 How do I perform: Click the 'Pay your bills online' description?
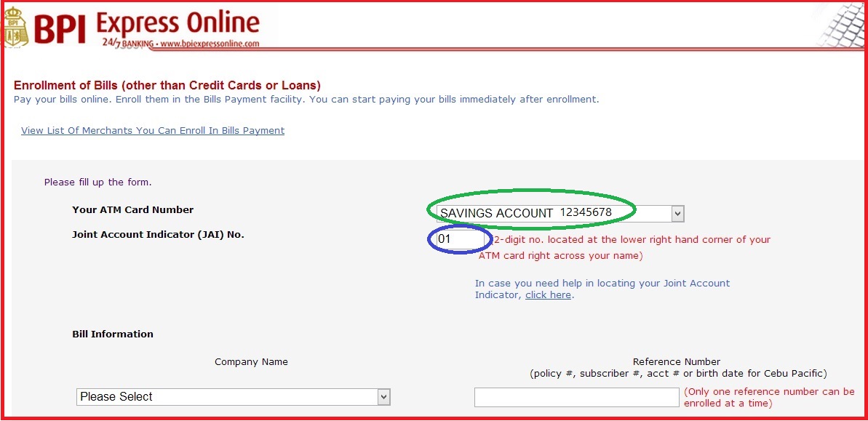pos(306,100)
